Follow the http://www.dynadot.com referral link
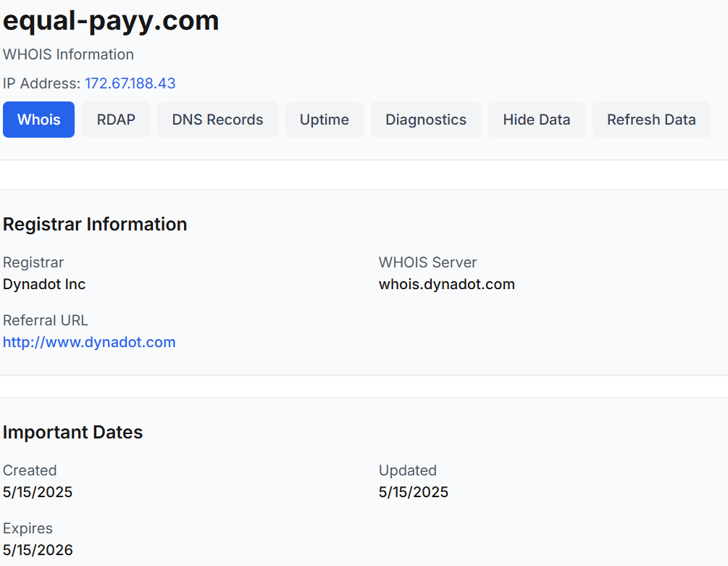The image size is (728, 566). [x=89, y=342]
